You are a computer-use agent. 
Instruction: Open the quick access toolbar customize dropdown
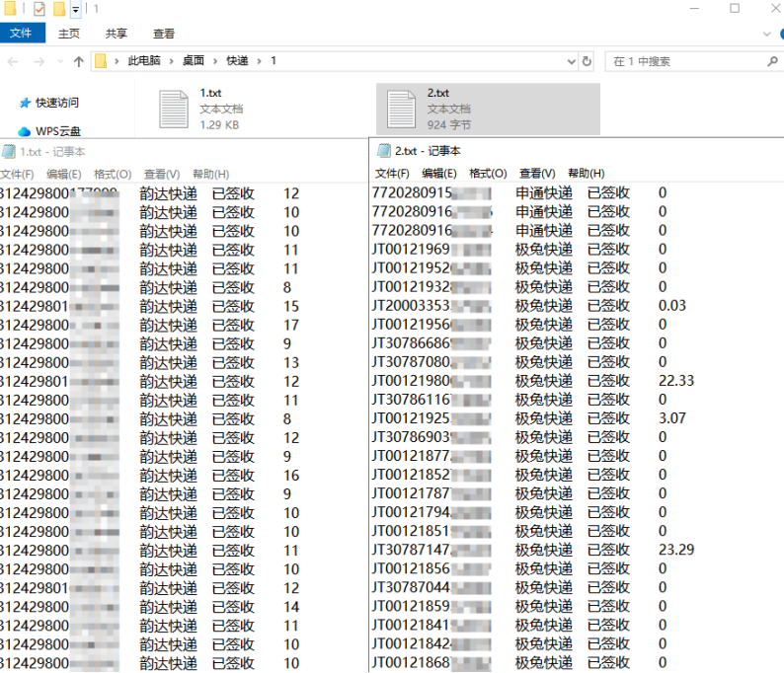[x=75, y=9]
